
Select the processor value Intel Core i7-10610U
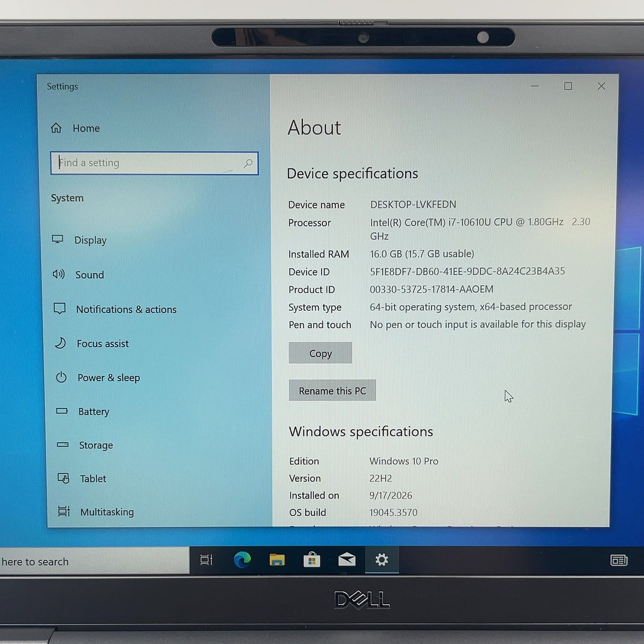coord(480,229)
